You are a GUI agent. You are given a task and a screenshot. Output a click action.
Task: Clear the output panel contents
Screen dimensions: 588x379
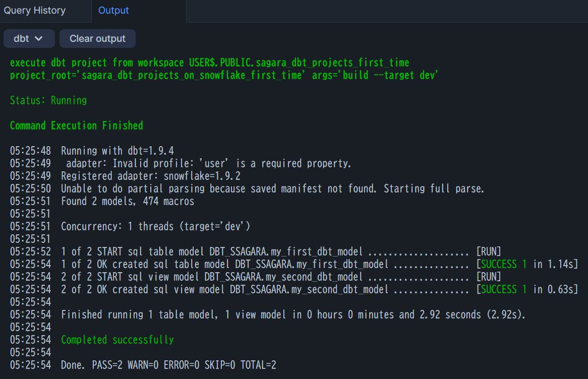(97, 39)
